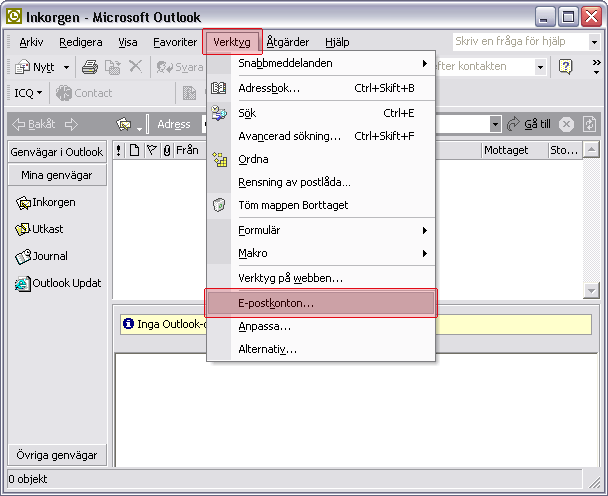Click the help question mark toolbar icon
Screen dimensions: 608x496
tap(565, 67)
